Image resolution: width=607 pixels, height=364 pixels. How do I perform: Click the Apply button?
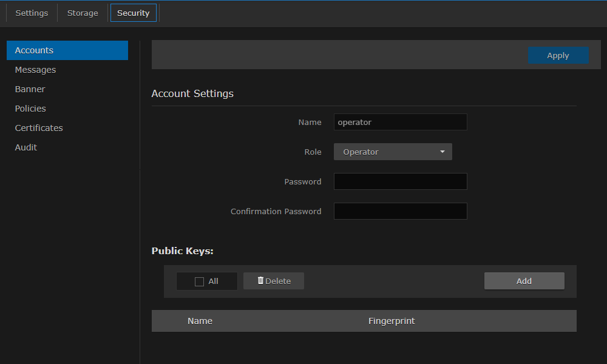[x=558, y=55]
